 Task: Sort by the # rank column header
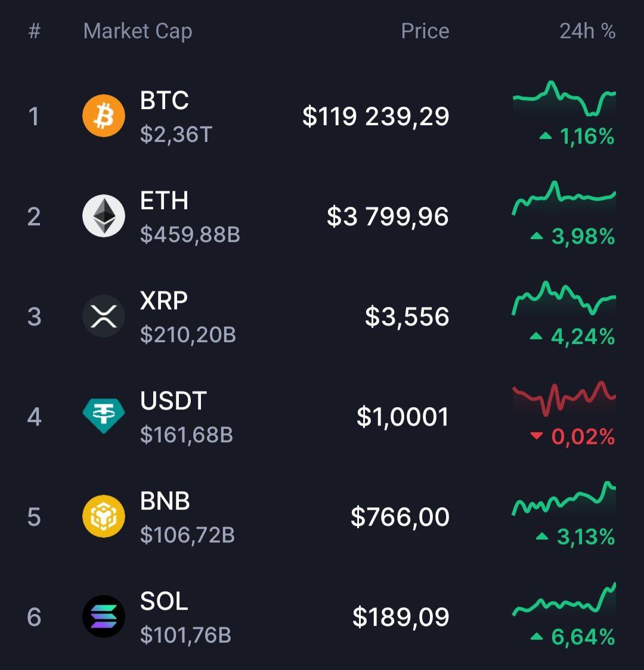click(x=34, y=31)
